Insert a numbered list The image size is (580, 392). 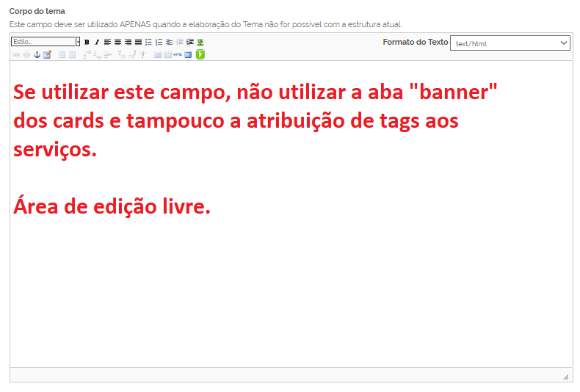pyautogui.click(x=159, y=42)
